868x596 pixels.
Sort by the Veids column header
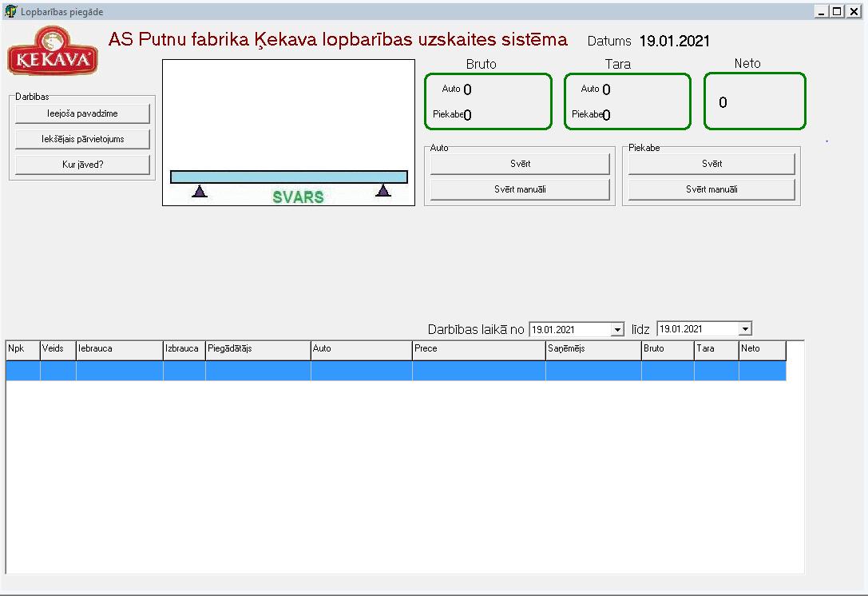(58, 349)
